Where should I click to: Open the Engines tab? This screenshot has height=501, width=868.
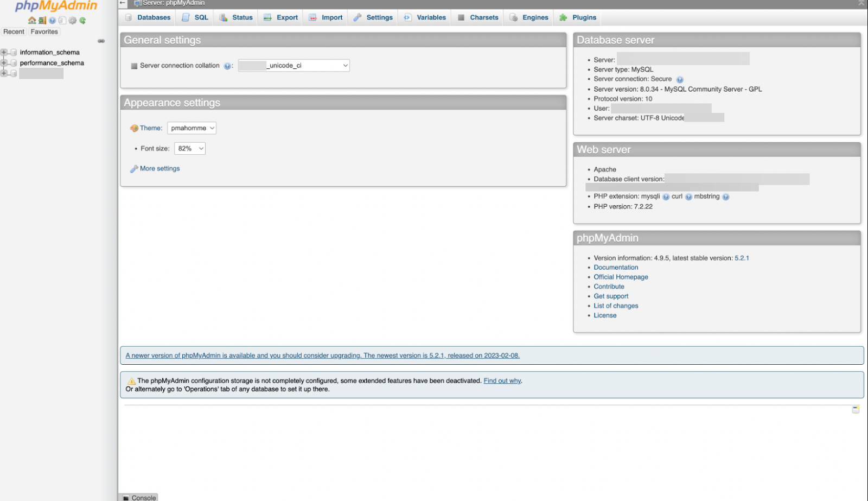pos(529,17)
